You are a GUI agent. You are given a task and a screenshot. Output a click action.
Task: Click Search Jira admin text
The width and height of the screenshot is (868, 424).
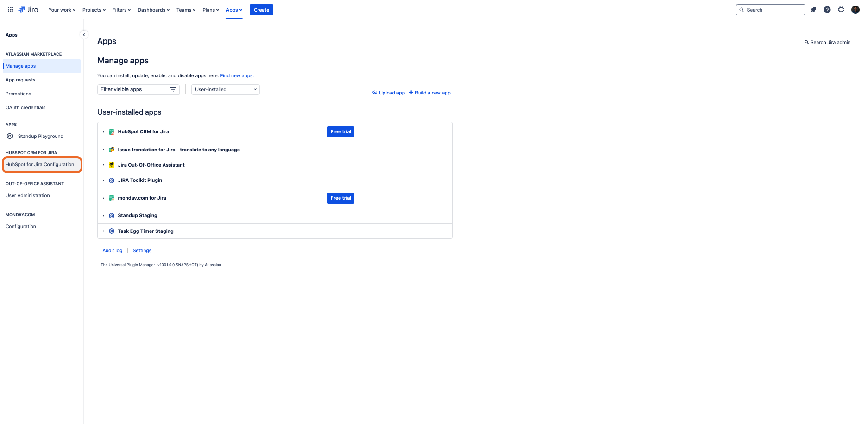[830, 42]
